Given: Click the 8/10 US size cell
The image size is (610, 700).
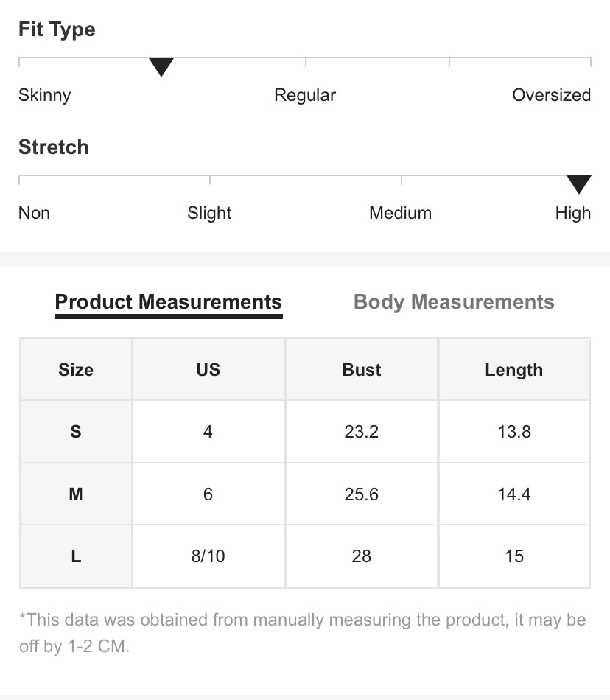Looking at the screenshot, I should click(x=208, y=556).
